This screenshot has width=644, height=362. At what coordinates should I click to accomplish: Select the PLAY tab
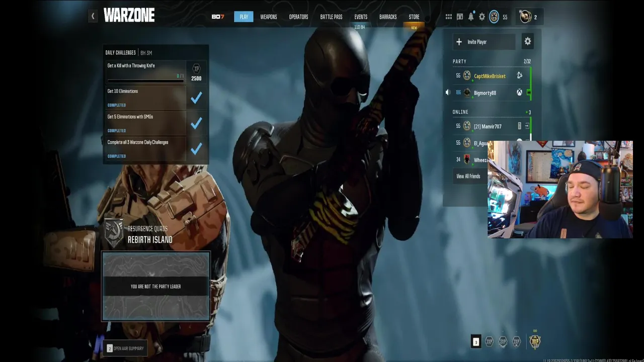pyautogui.click(x=244, y=17)
